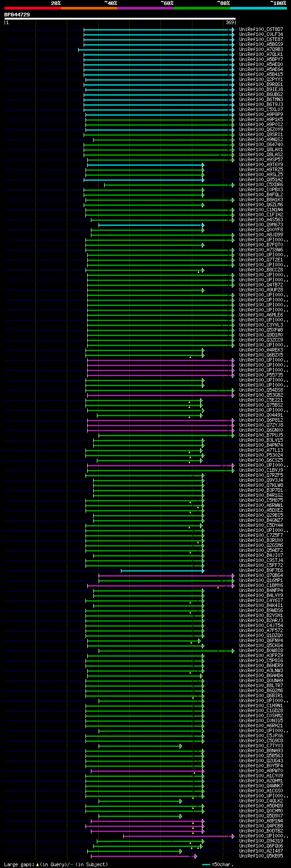Select the UniRef100_Q7ZYJ8 label
This screenshot has height=868, width=291.
pyautogui.click(x=261, y=425)
